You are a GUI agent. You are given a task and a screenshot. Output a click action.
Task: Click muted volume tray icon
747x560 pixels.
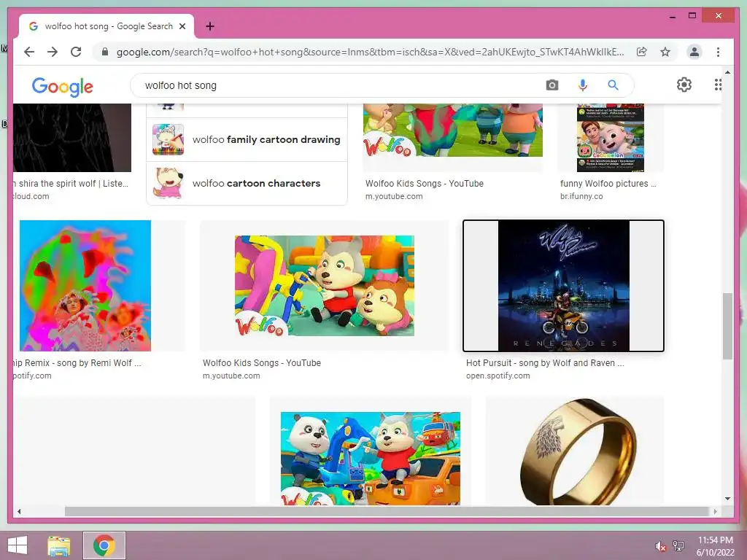660,546
